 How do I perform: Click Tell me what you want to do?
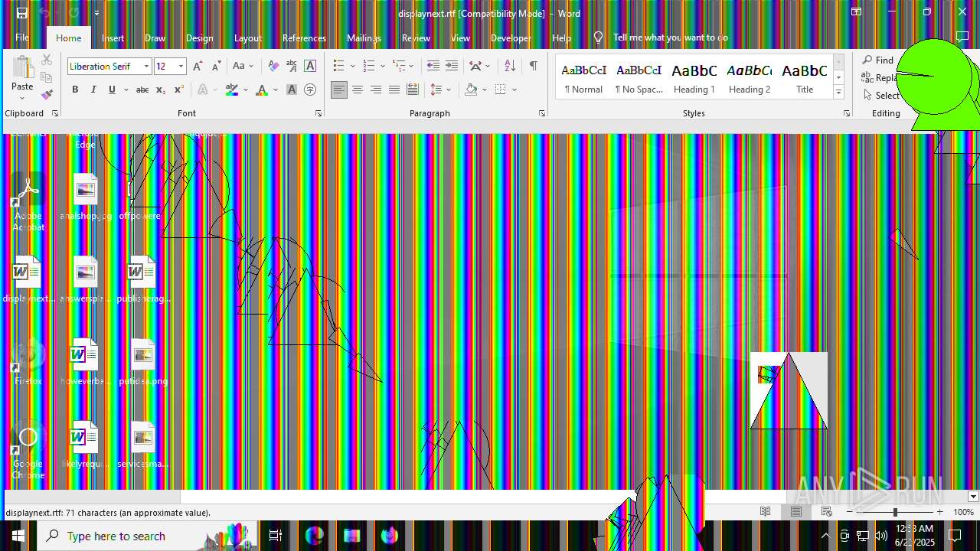click(x=670, y=37)
